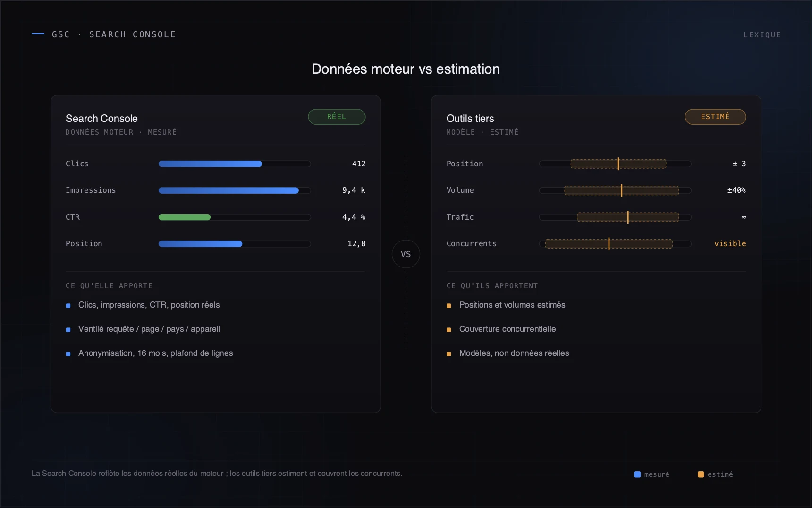Click the ESTIMÉ badge on the Outils tiers card
Image resolution: width=812 pixels, height=508 pixels.
(x=715, y=117)
